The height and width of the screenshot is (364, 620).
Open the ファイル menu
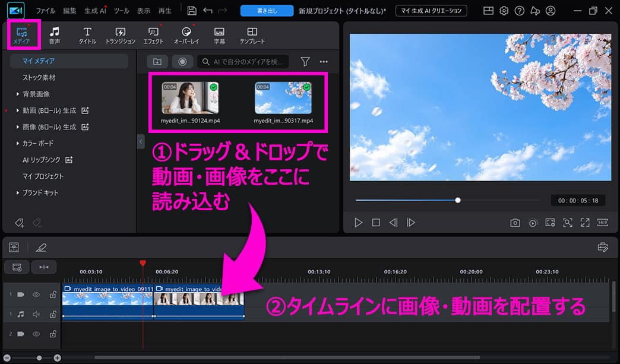click(x=46, y=11)
